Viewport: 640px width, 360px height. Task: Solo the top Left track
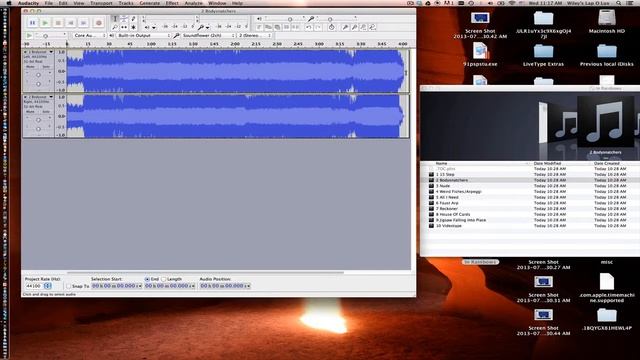46,67
